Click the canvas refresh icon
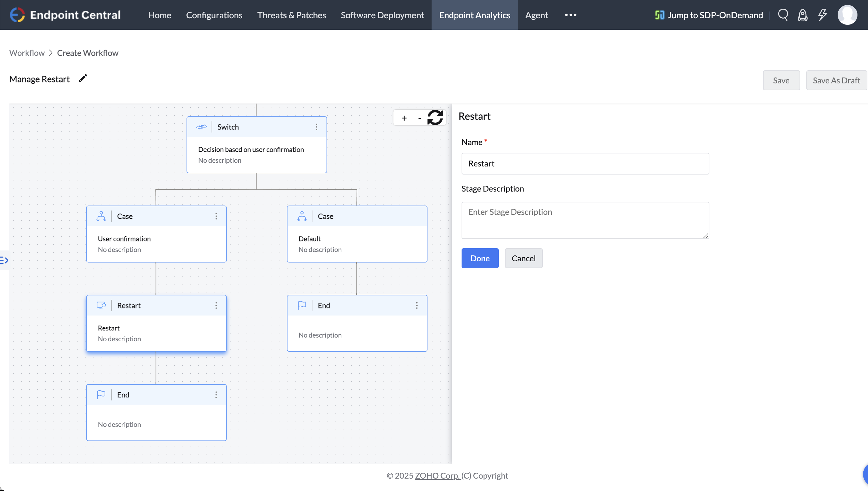This screenshot has width=868, height=491. 435,118
